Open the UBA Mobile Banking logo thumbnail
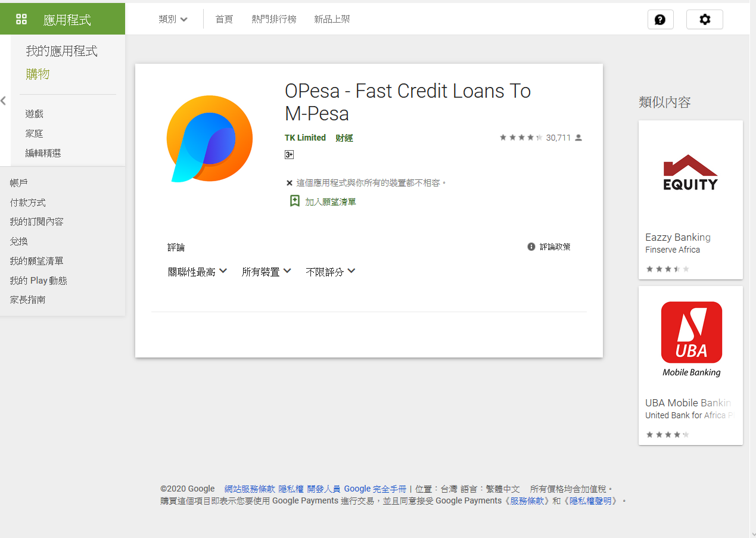Viewport: 756px width, 538px height. (x=691, y=338)
